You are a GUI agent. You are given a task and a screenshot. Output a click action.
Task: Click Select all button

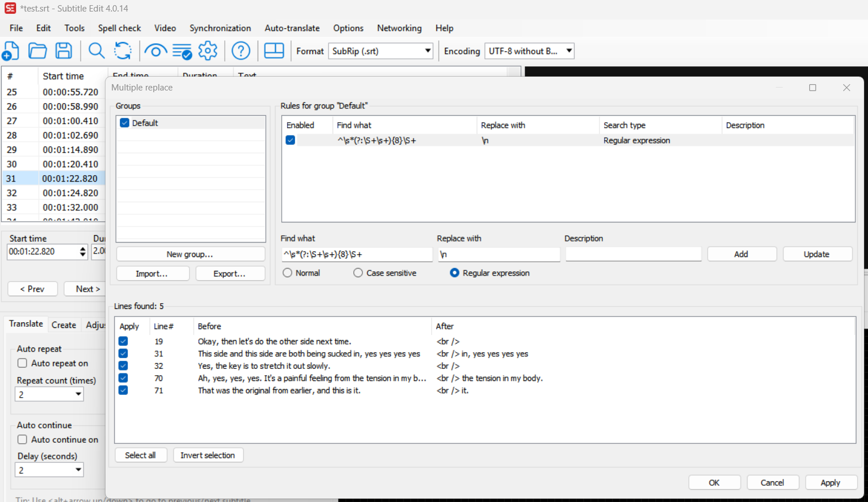141,455
